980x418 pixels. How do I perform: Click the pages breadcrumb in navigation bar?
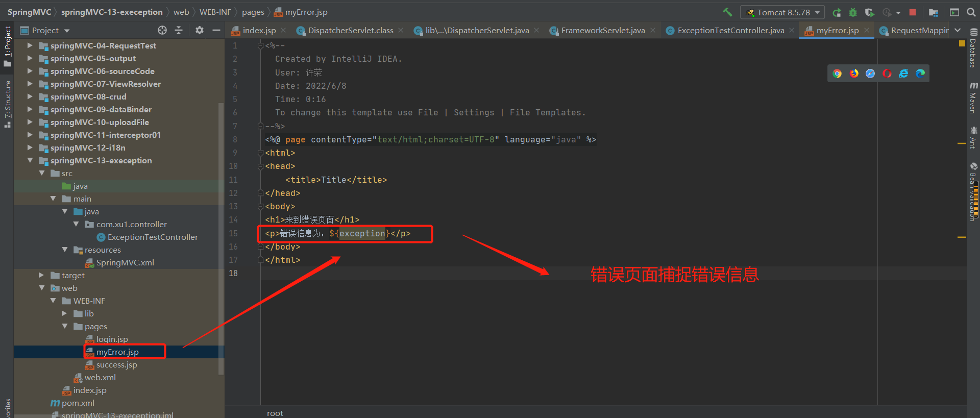click(x=253, y=12)
